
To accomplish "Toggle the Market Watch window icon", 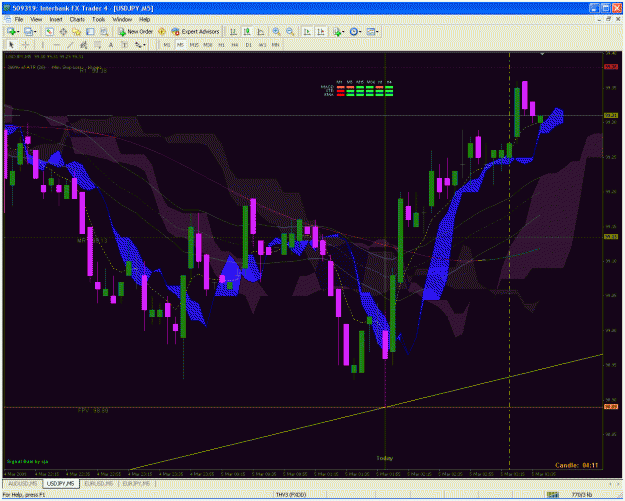I will point(49,31).
